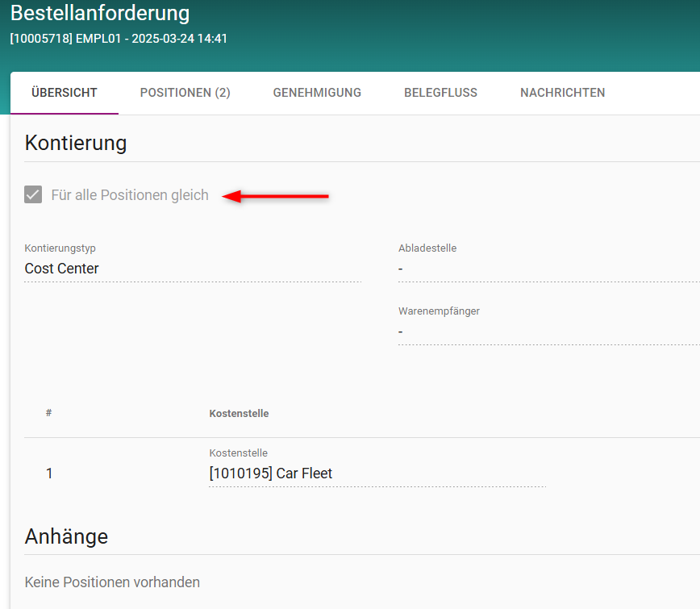The image size is (700, 609).
Task: Click the Anhänge section heading
Action: tap(66, 536)
